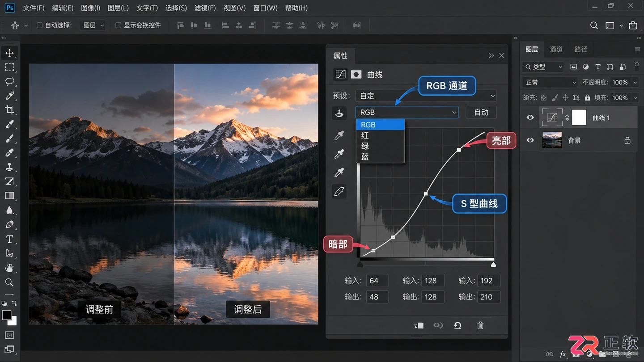The image size is (644, 362).
Task: Click the 自动 button
Action: (x=481, y=112)
